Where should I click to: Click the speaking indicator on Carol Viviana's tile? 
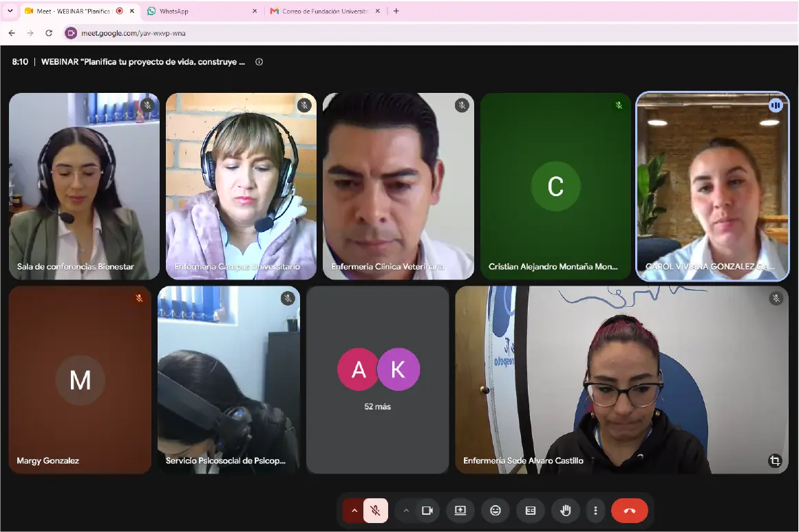(x=776, y=105)
